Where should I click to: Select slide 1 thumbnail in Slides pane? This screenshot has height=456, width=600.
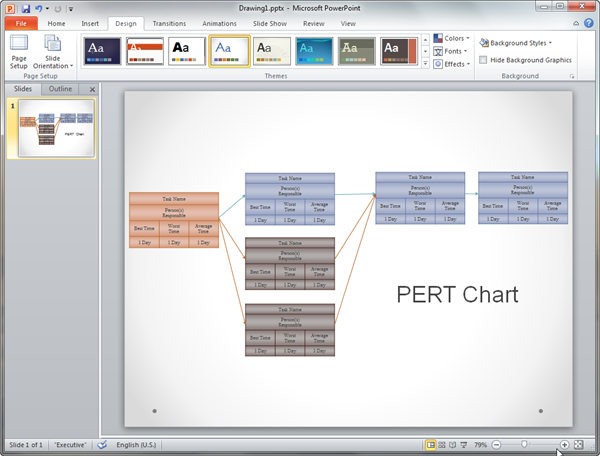[x=56, y=130]
